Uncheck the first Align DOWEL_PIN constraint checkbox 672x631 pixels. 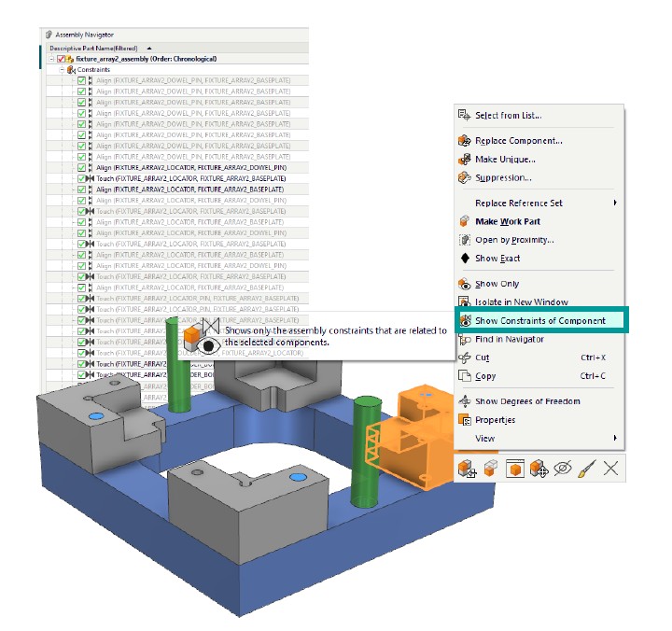click(x=82, y=81)
